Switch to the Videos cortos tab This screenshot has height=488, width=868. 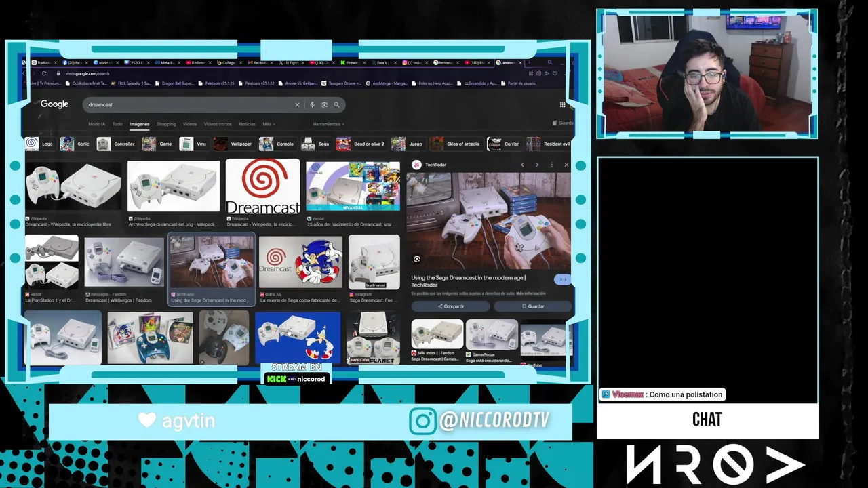point(218,124)
